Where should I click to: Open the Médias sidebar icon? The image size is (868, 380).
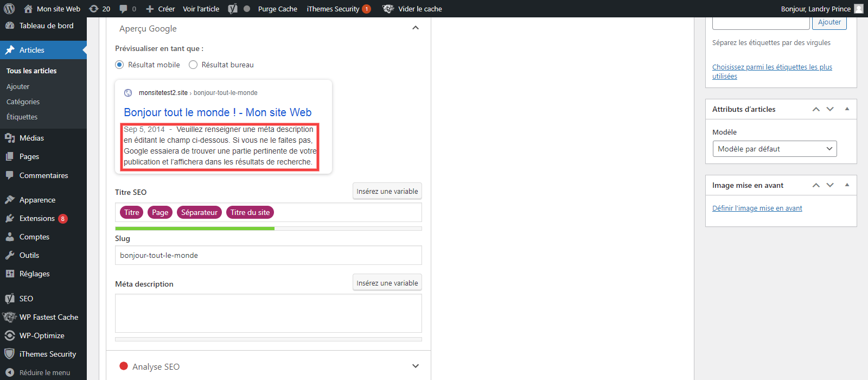(x=10, y=138)
